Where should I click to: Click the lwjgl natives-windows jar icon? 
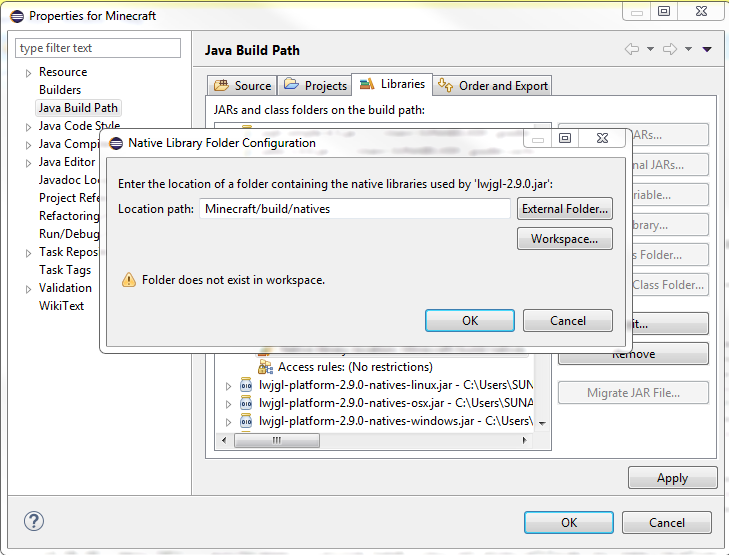pos(246,421)
